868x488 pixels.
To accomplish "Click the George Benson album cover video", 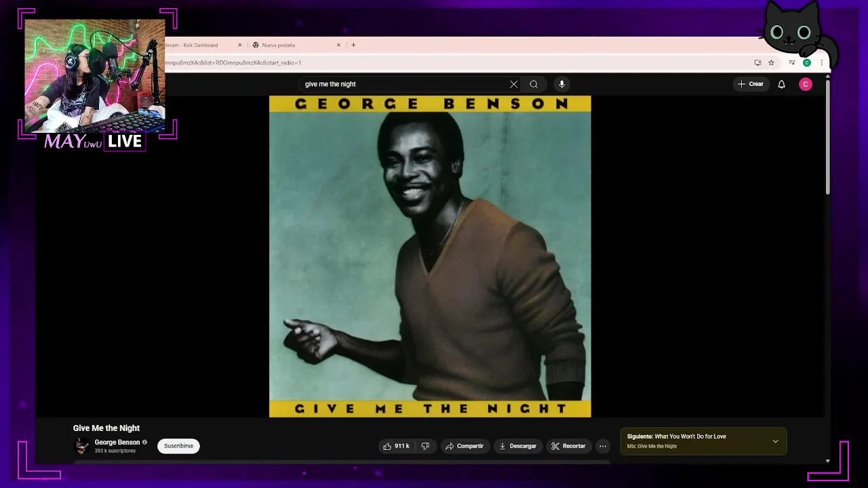I will click(430, 256).
